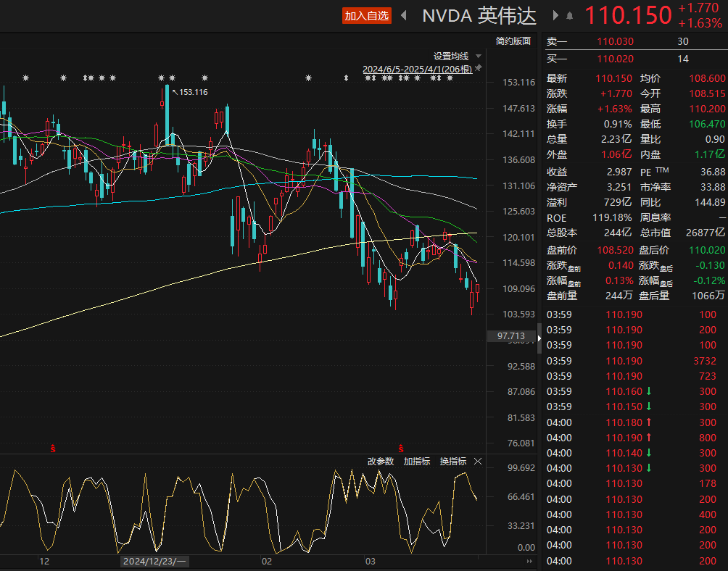The image size is (728, 571).
Task: Click the 加入自选 button
Action: [366, 16]
